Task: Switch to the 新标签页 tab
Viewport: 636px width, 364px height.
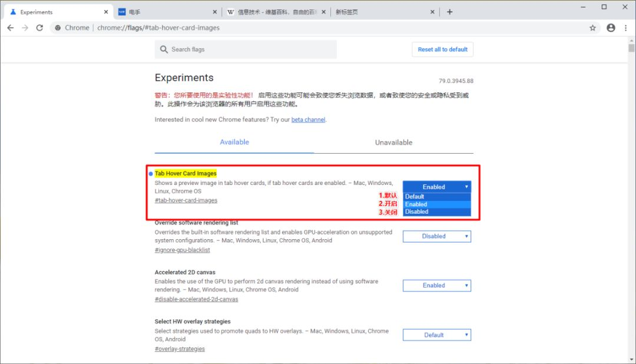Action: tap(384, 12)
